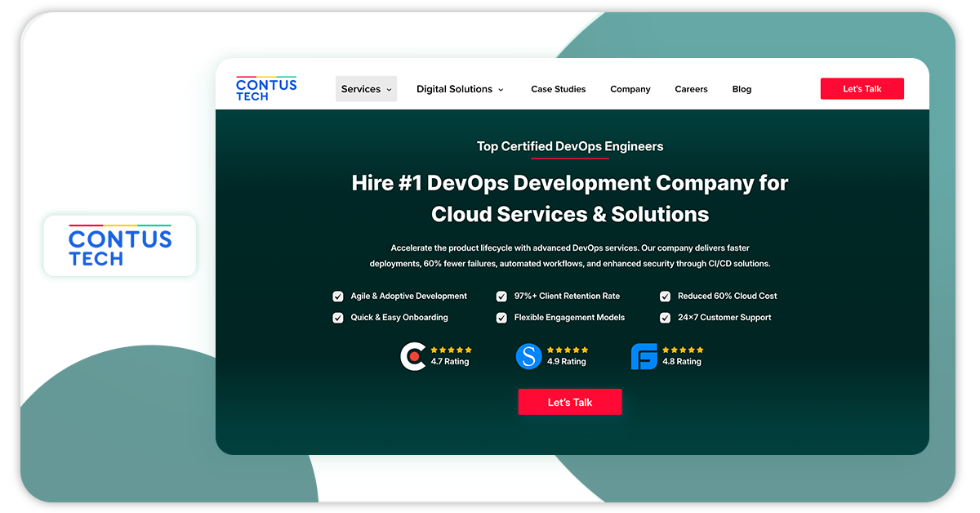Click the 'Reduced 60% Cloud Cost' label

[x=728, y=297]
